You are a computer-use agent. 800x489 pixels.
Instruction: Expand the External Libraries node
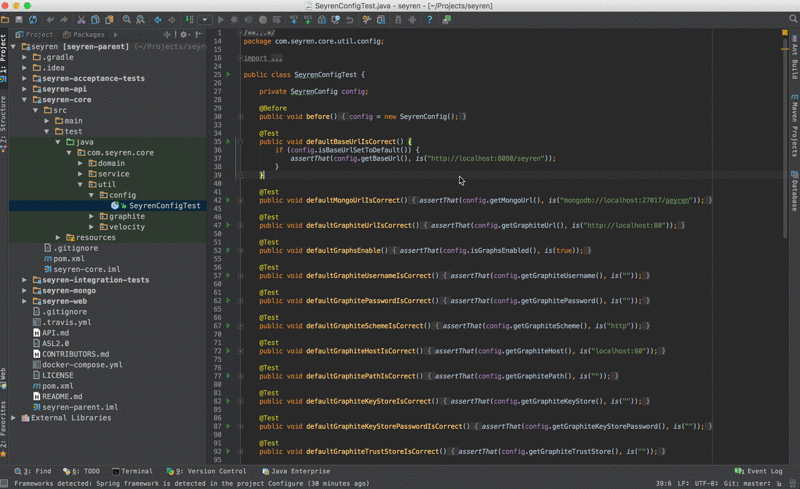click(14, 418)
